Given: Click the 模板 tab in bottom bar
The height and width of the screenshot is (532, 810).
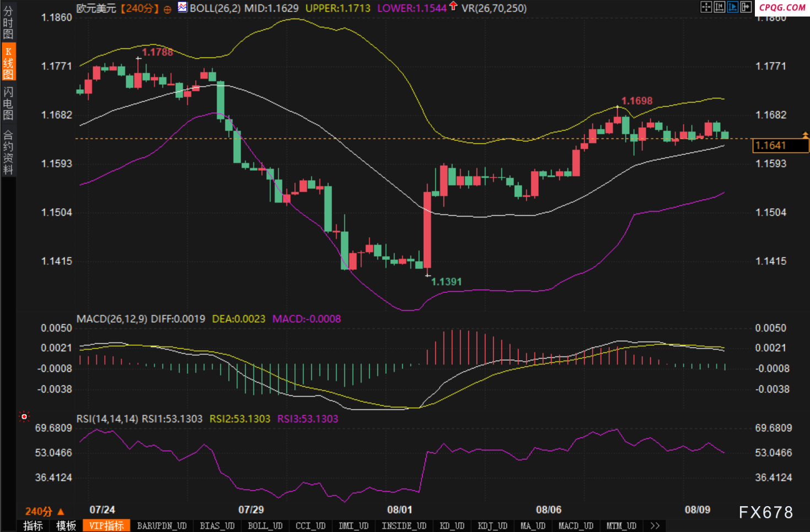Looking at the screenshot, I should click(x=66, y=526).
